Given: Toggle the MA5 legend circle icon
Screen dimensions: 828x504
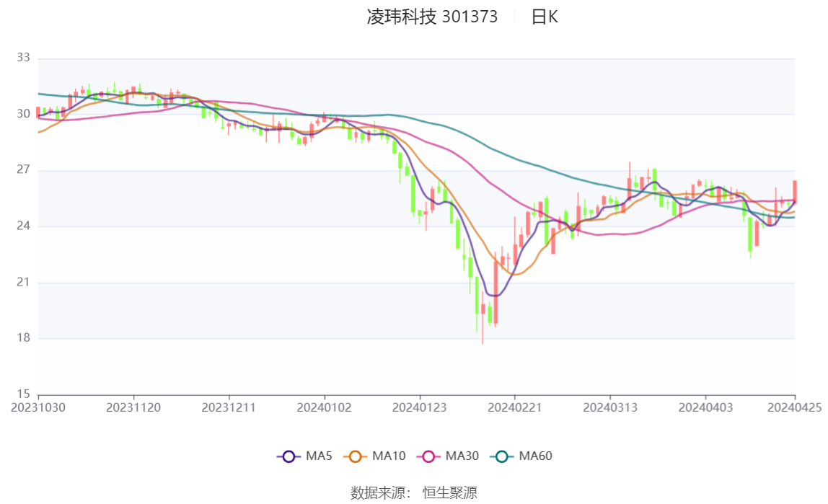Looking at the screenshot, I should tap(289, 456).
